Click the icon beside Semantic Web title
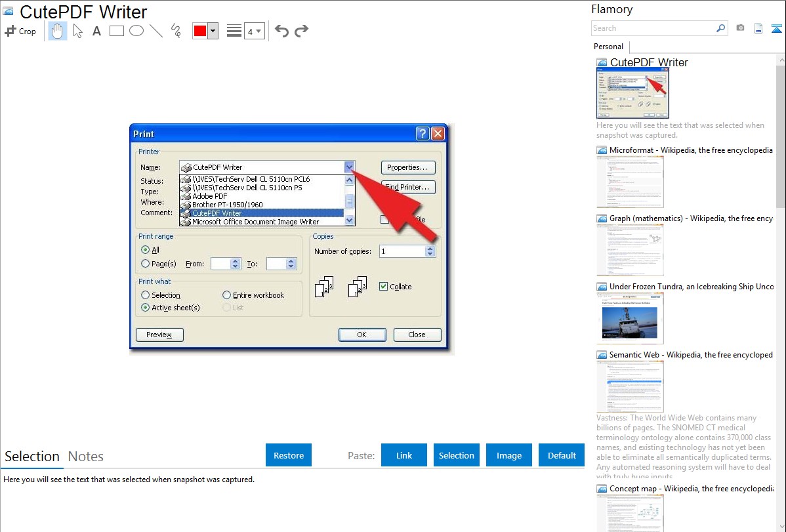The image size is (786, 532). pos(602,355)
